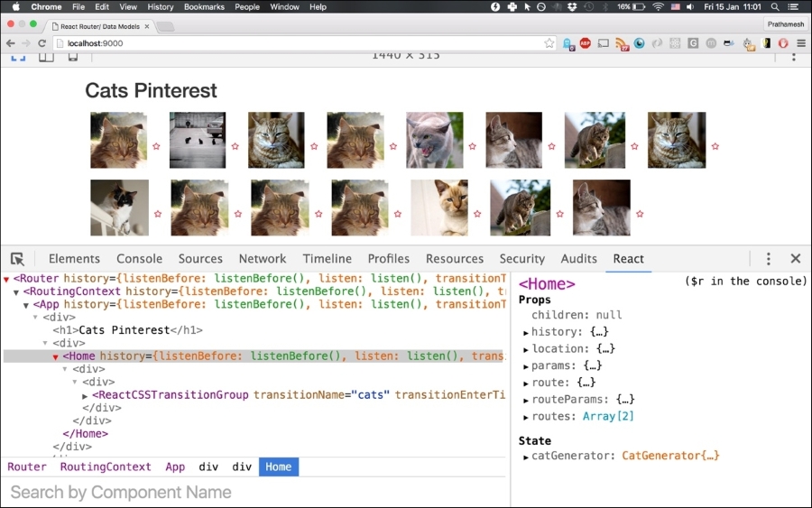Select RoutingContext in the component breadcrumb

pos(106,466)
